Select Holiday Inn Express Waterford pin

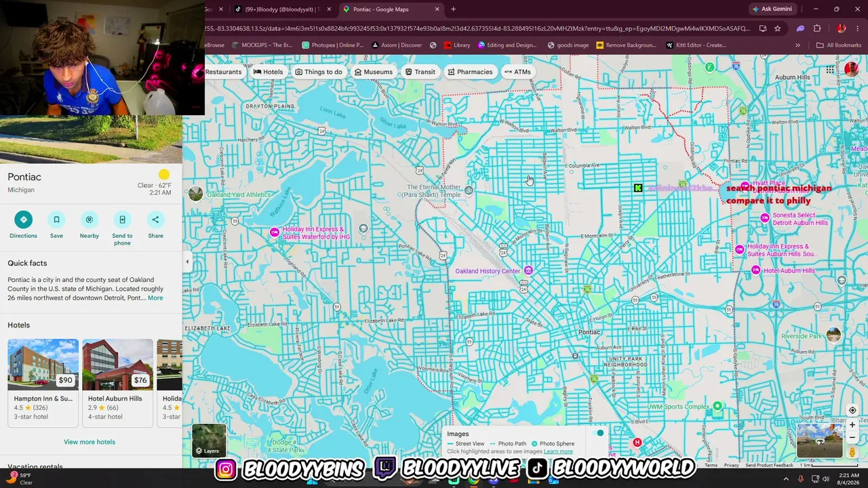pyautogui.click(x=275, y=232)
